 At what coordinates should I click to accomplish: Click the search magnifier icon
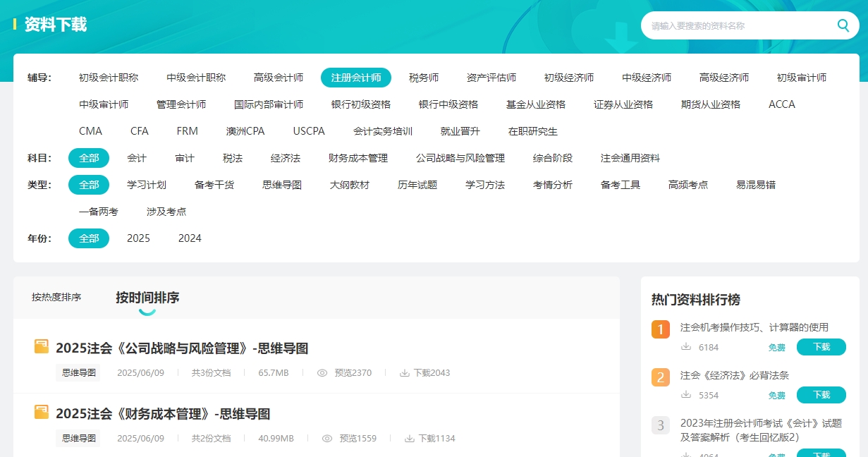tap(843, 25)
